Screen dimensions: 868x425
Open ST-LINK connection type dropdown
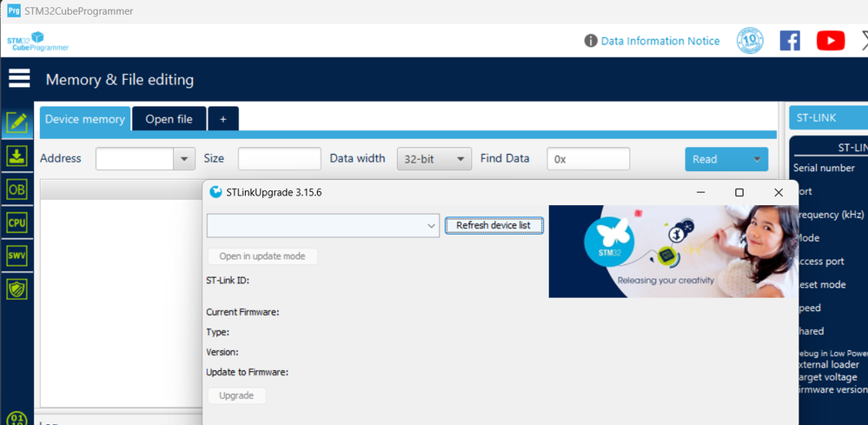[x=828, y=118]
